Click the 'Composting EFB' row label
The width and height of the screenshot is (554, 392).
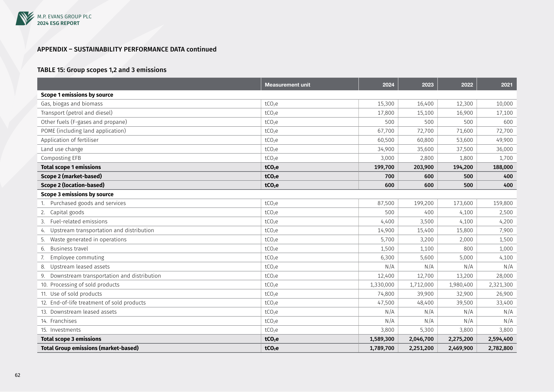click(x=61, y=158)
